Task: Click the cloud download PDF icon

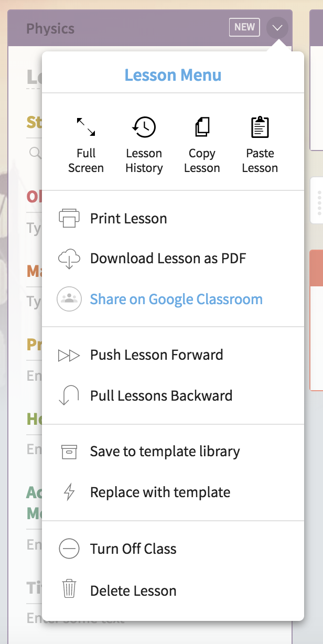Action: point(69,259)
